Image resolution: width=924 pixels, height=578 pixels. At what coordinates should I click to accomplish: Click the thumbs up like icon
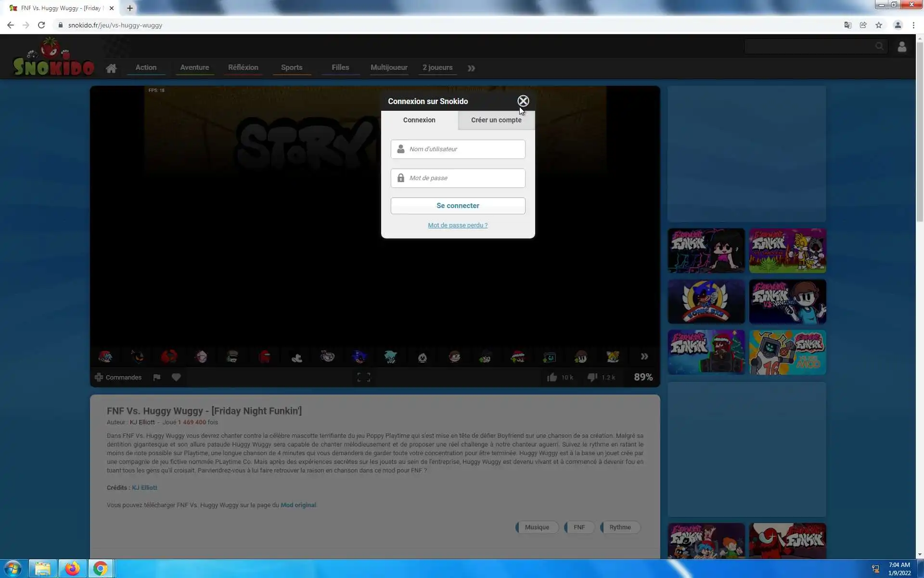(x=552, y=377)
